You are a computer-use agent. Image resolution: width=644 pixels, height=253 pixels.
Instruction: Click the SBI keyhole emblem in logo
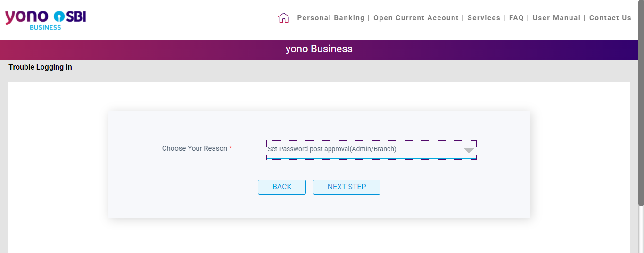coord(59,16)
